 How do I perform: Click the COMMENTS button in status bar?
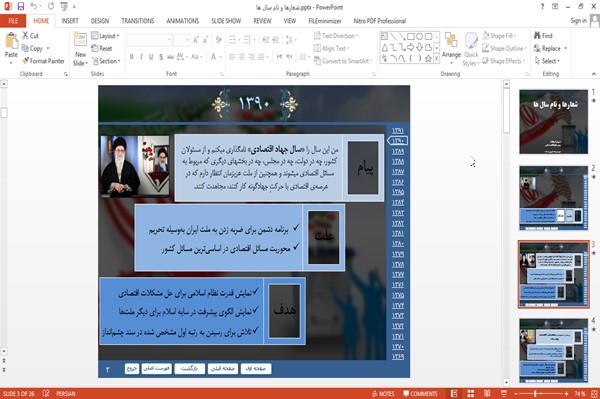point(420,394)
